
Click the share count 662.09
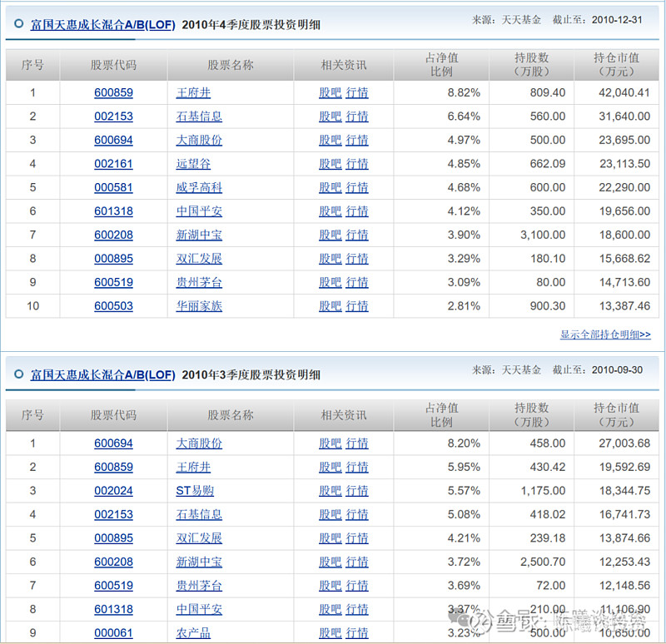(548, 164)
